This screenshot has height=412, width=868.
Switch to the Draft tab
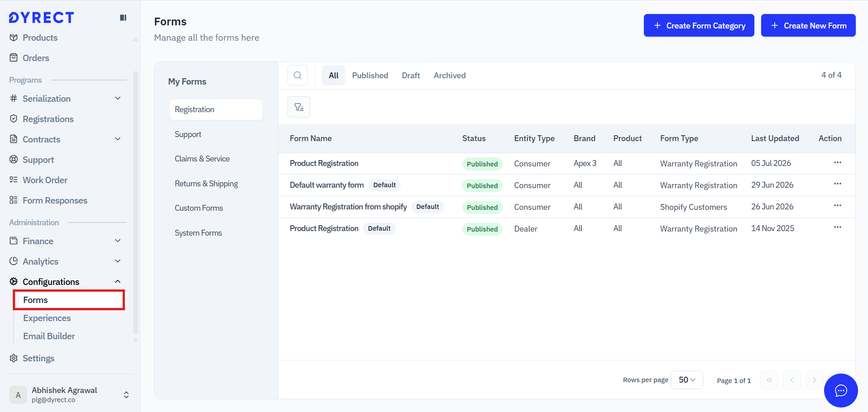coord(411,76)
